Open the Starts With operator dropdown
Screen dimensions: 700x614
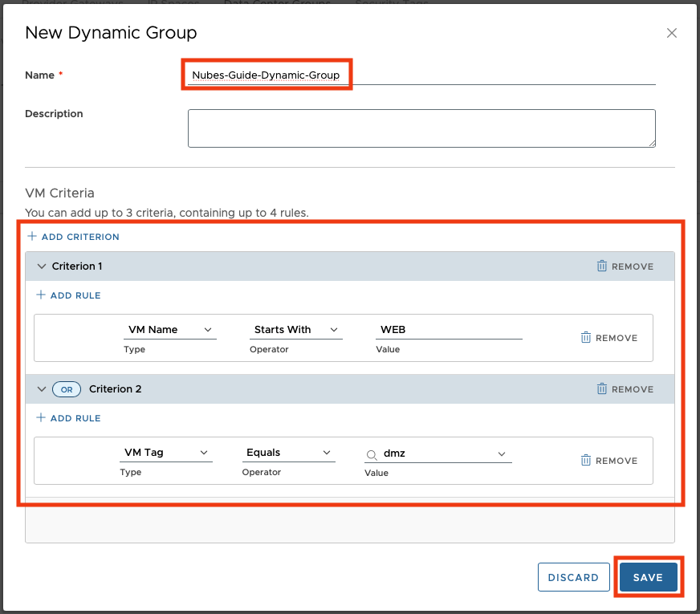(x=295, y=330)
